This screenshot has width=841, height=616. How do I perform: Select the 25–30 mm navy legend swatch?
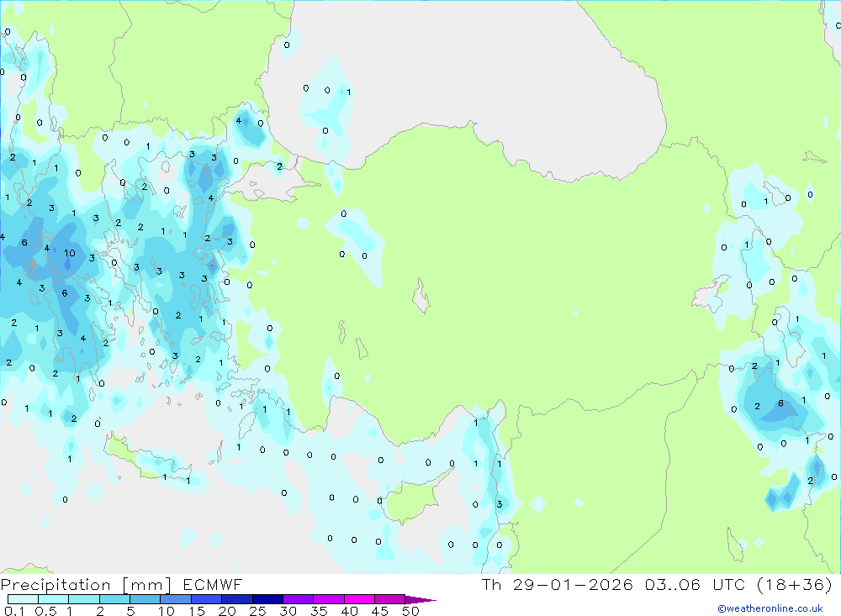[267, 599]
